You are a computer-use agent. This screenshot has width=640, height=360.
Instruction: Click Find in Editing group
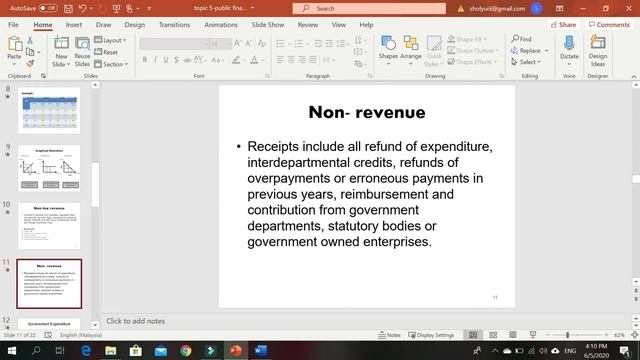click(x=522, y=39)
